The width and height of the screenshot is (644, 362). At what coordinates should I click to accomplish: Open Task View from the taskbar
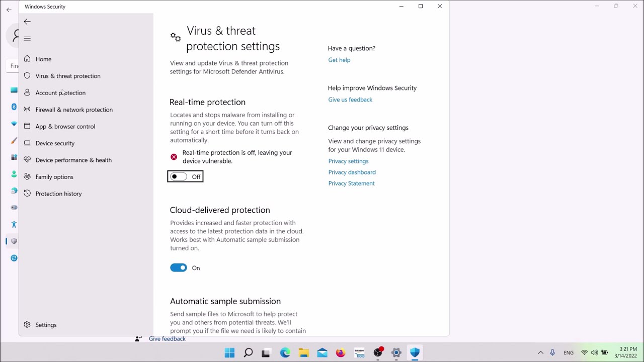pyautogui.click(x=266, y=353)
